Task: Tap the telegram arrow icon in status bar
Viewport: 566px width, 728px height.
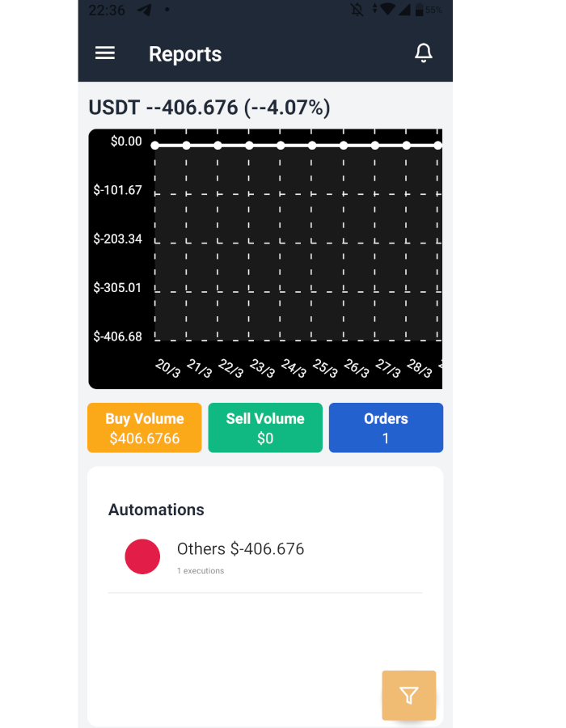Action: (x=146, y=10)
